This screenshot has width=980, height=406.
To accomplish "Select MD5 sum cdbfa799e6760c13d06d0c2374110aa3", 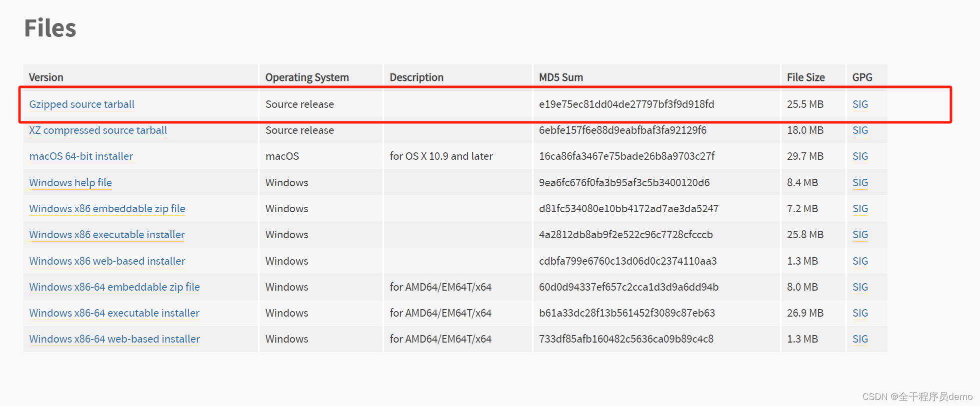I will point(628,261).
